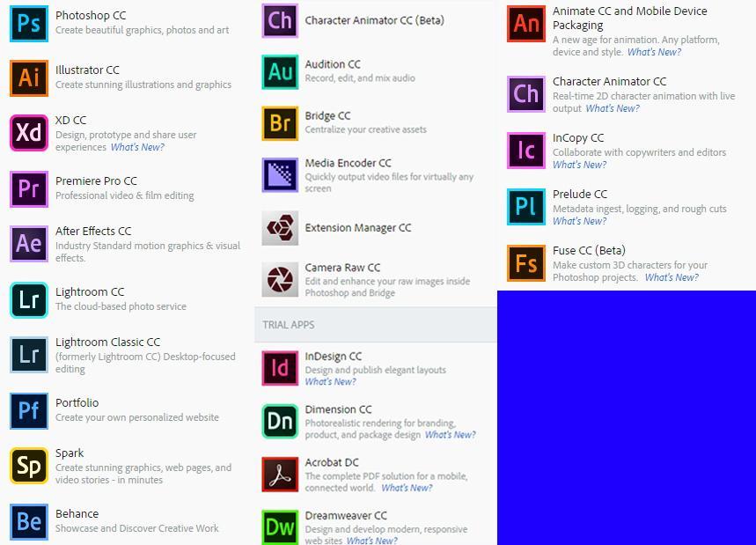Click the Acrobat DC icon
The image size is (756, 545).
280,475
